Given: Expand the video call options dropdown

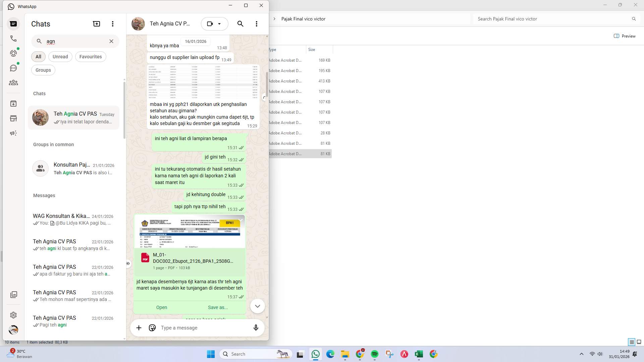Looking at the screenshot, I should coord(220,23).
